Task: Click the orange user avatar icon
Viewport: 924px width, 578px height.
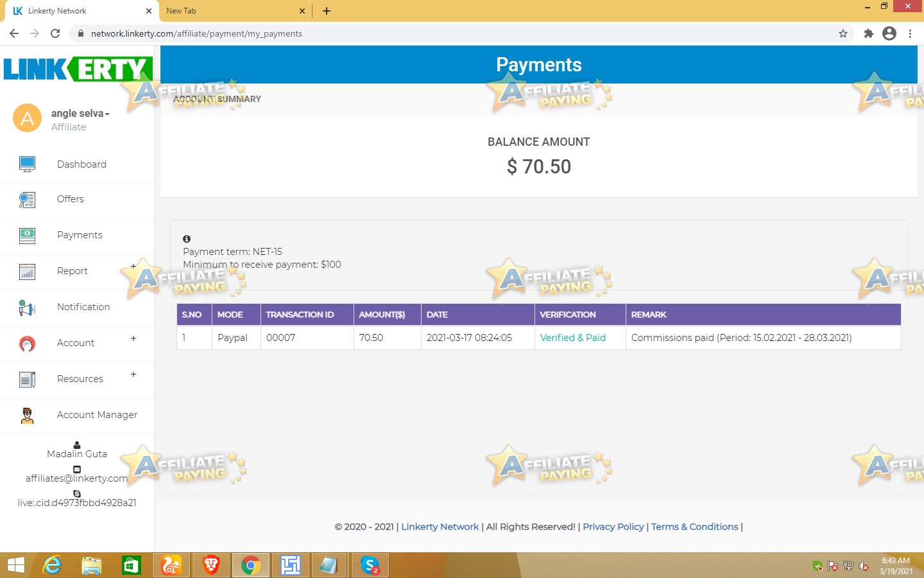Action: [28, 118]
